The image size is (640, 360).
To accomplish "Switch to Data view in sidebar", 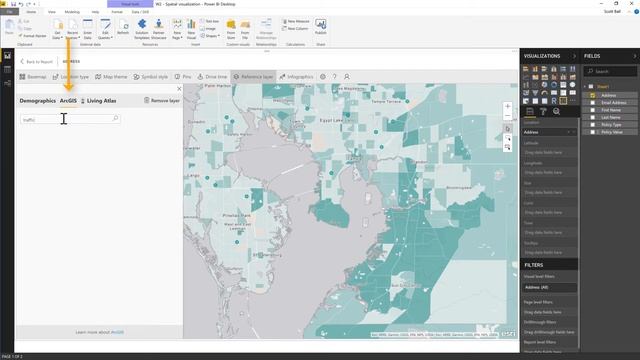I will click(7, 69).
